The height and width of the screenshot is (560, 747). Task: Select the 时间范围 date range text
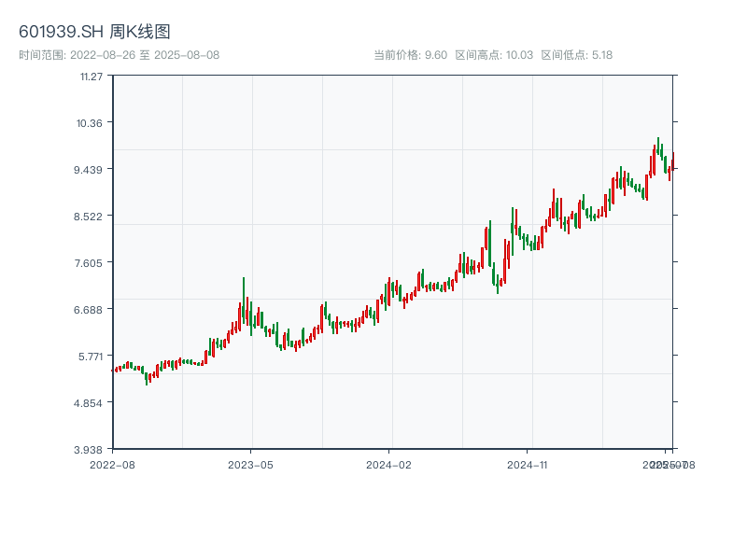coord(119,55)
